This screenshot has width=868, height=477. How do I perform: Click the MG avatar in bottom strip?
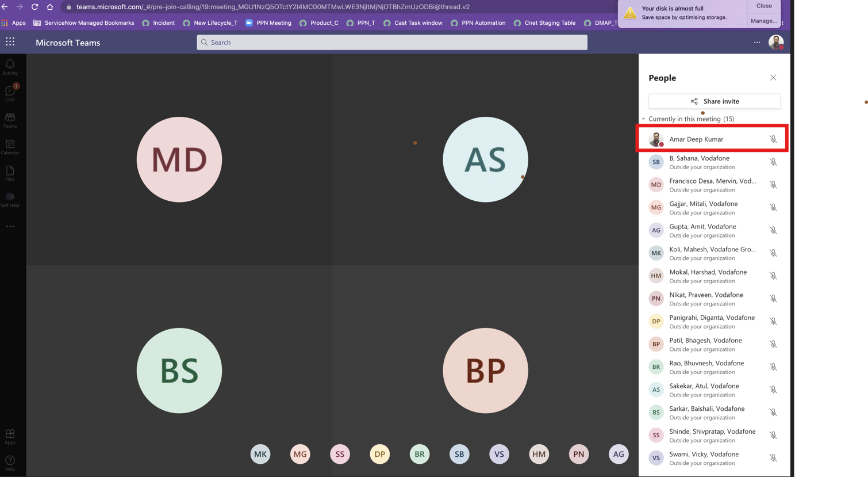pos(300,454)
